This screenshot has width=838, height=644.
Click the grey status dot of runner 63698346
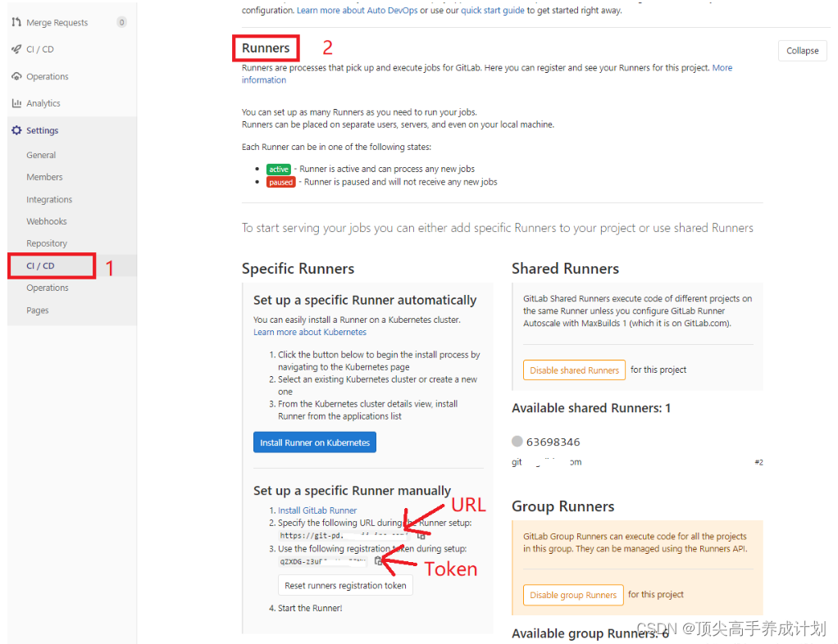[x=517, y=441]
